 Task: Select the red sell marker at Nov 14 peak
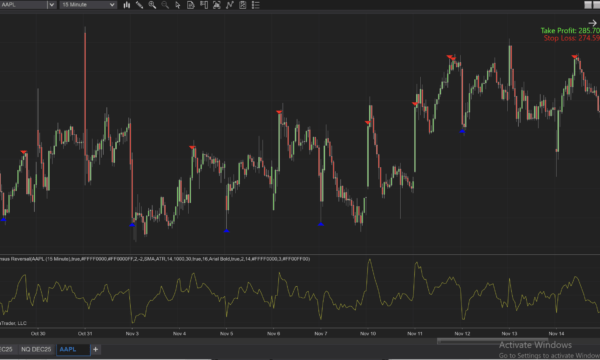click(x=574, y=57)
